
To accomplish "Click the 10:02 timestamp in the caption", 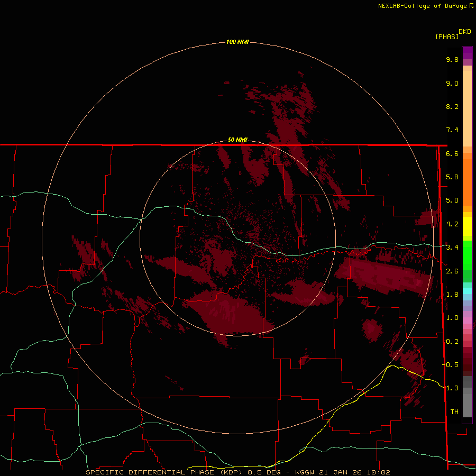I will [379, 472].
